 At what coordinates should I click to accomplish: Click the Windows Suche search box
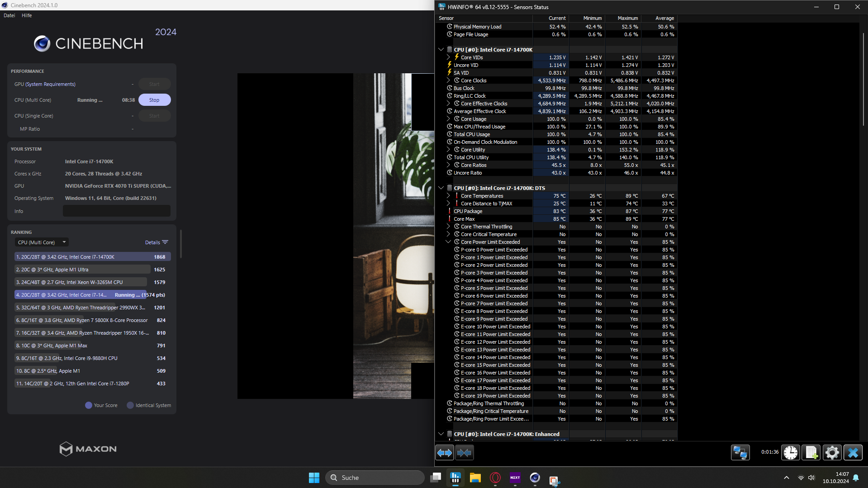(x=375, y=478)
